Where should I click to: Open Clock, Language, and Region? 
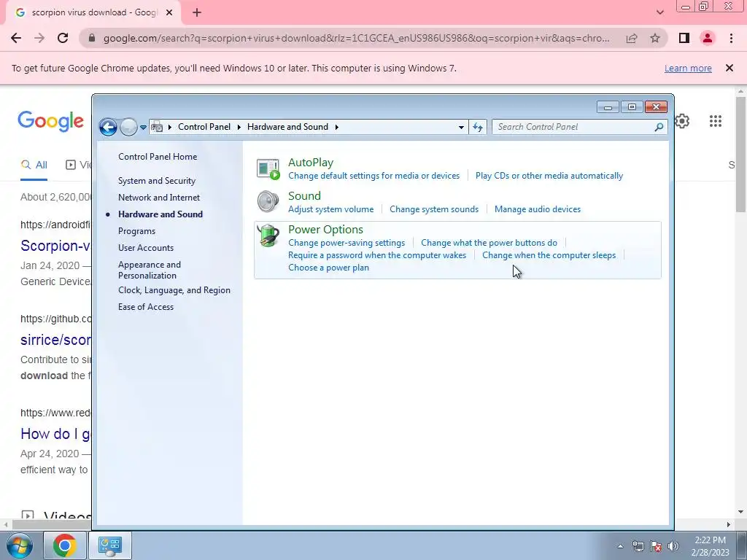tap(174, 290)
